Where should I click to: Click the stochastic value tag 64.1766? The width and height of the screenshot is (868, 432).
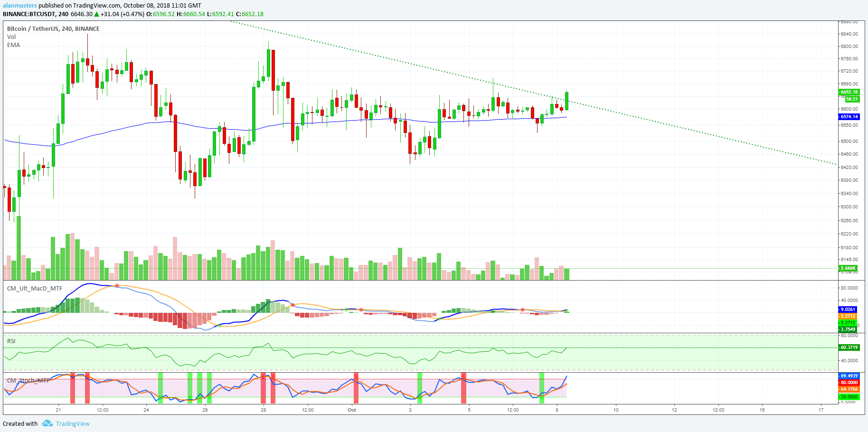pos(849,389)
